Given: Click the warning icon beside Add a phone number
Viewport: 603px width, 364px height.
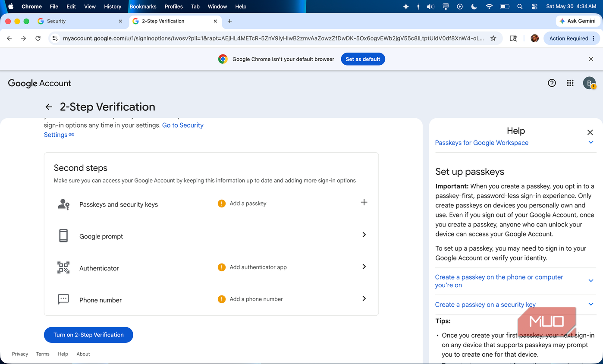Looking at the screenshot, I should point(222,299).
